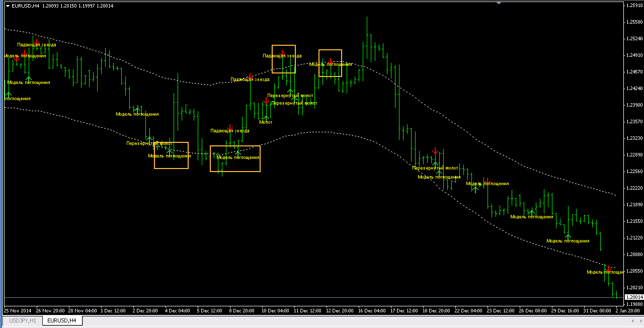The image size is (644, 328).
Task: Click price scale value 1.22890
Action: [x=635, y=154]
